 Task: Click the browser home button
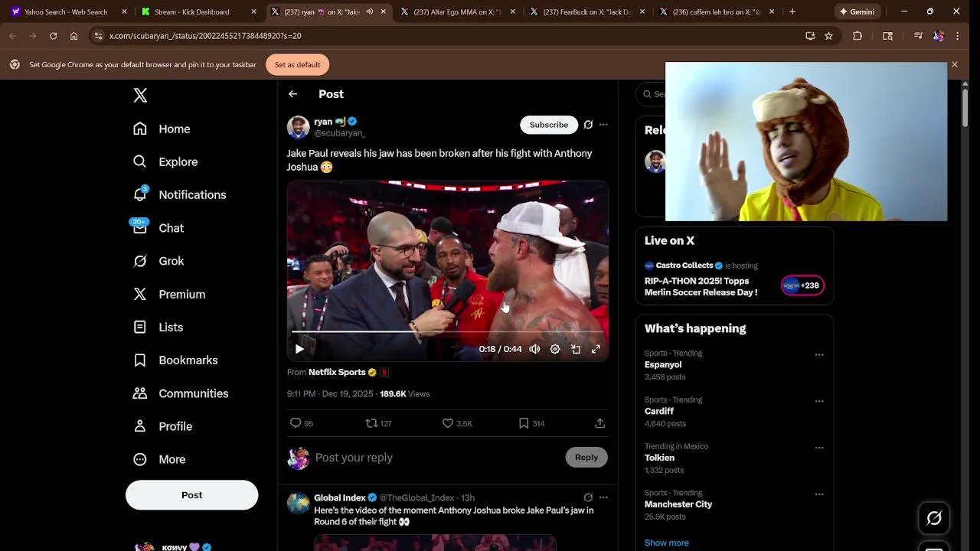point(73,36)
